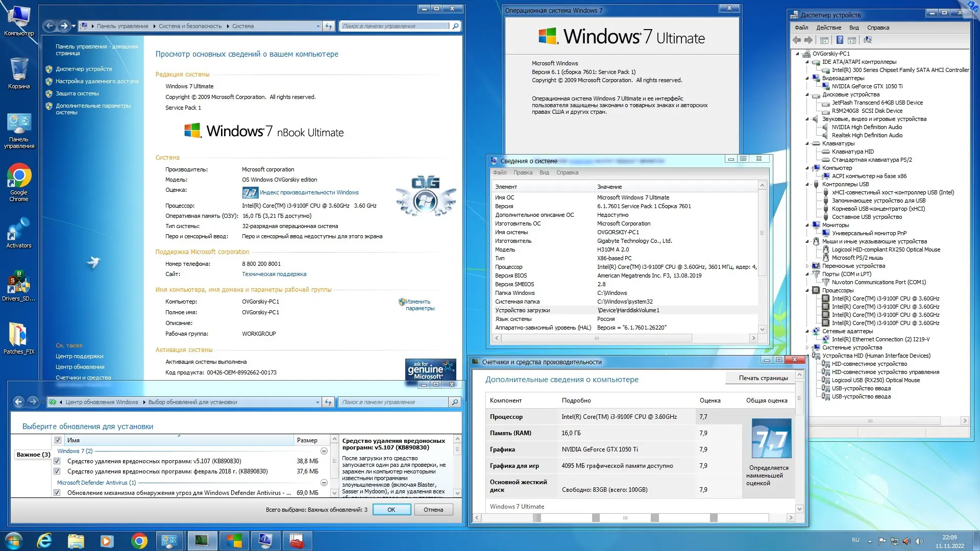This screenshot has width=980, height=551.
Task: Expand the Переносные устройства node
Action: pyautogui.click(x=807, y=266)
